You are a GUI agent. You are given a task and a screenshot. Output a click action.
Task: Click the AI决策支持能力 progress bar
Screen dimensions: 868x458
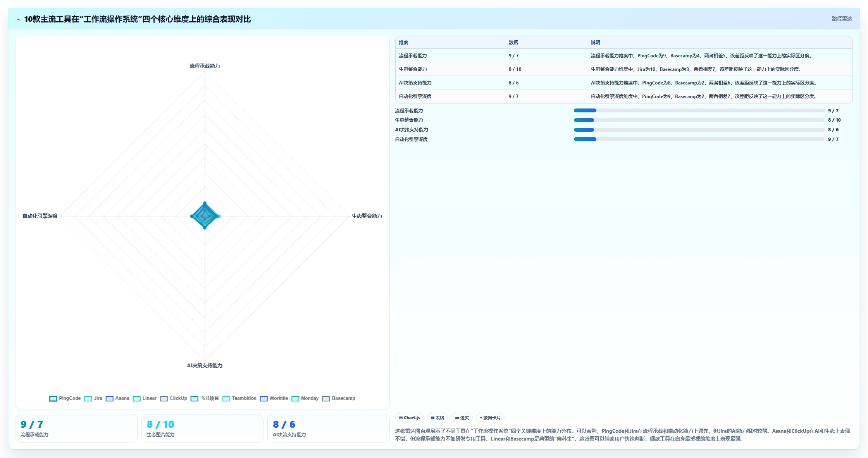tap(699, 130)
